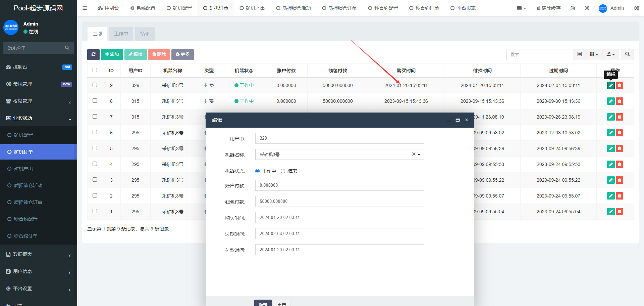Toggle the table view switch icon
The image size is (644, 306).
click(579, 54)
